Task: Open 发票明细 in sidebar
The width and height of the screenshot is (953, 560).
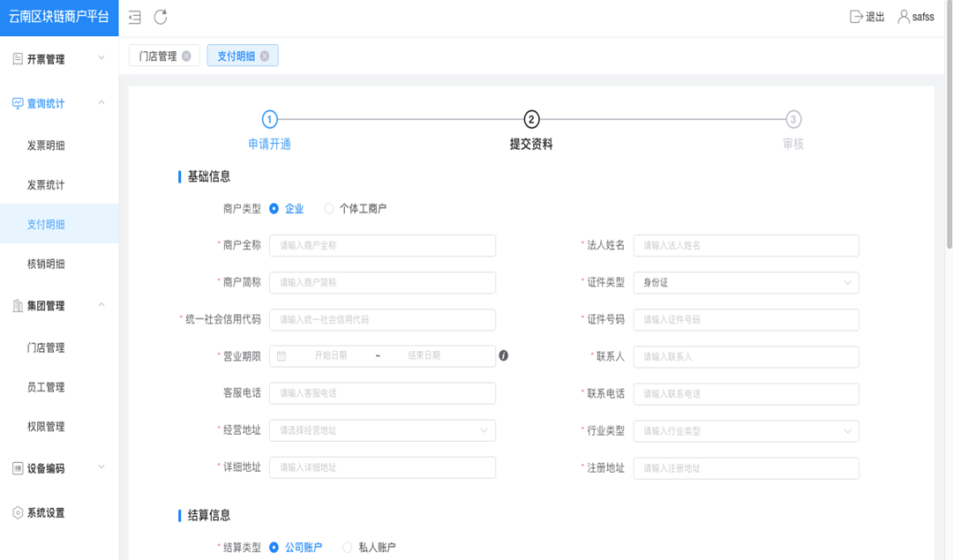Action: coord(46,146)
